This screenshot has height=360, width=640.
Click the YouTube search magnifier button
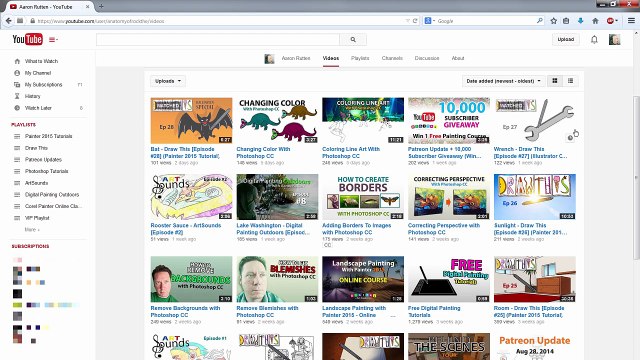[x=353, y=40]
